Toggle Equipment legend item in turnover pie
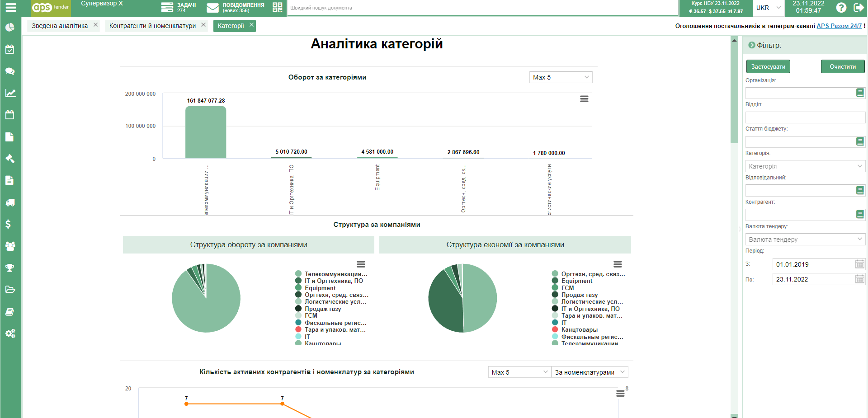The height and width of the screenshot is (418, 868). 316,288
